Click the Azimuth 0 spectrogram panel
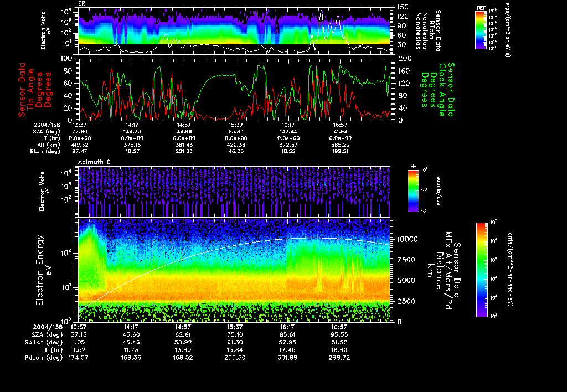 [234, 192]
